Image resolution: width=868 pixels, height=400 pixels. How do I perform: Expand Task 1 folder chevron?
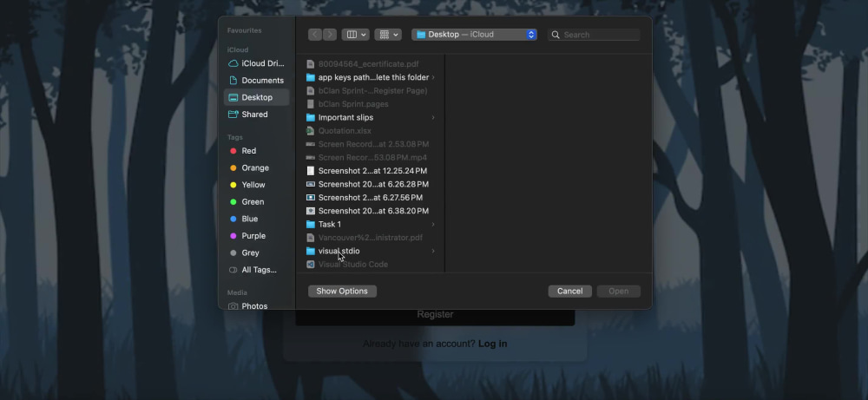coord(433,224)
